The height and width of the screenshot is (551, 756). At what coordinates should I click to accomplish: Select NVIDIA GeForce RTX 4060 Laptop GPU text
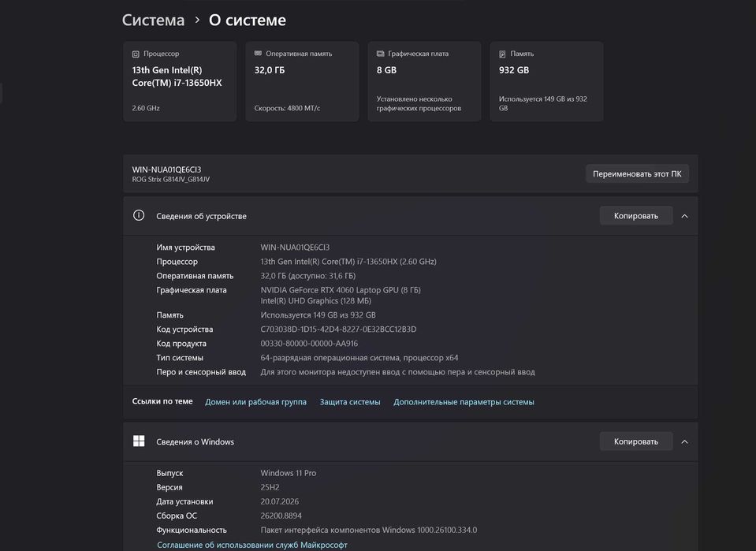coord(341,290)
